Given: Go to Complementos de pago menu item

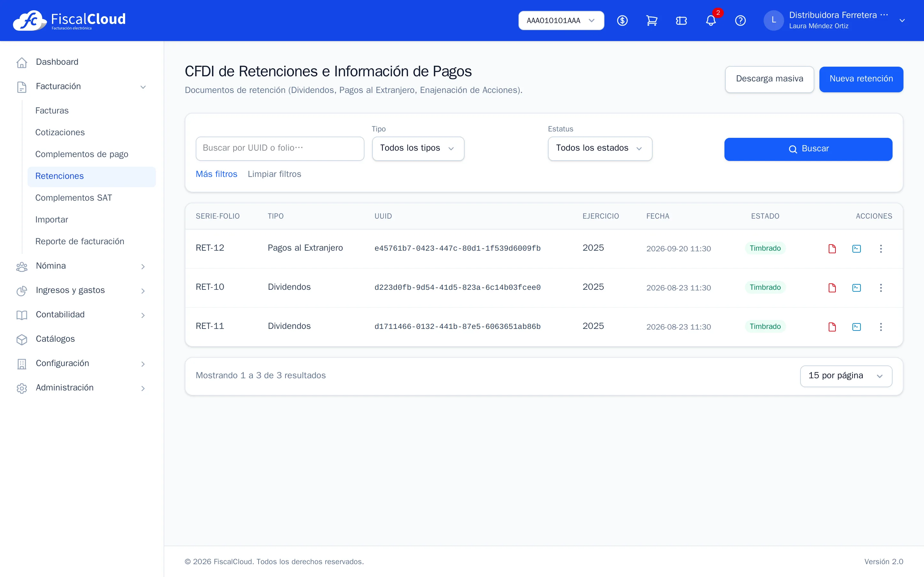Looking at the screenshot, I should click(82, 154).
